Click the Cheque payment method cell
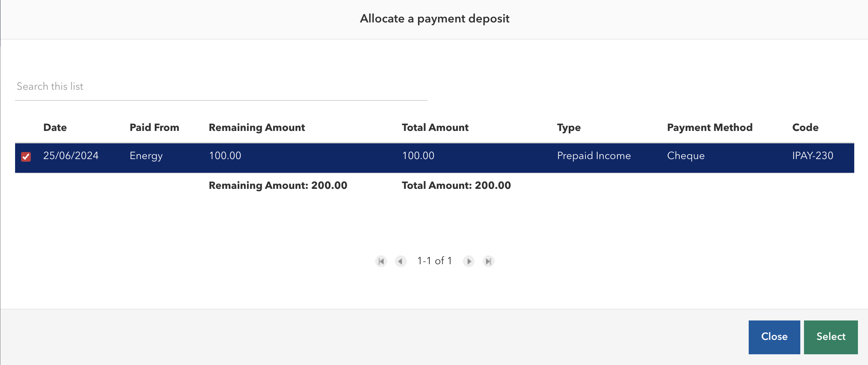 (x=686, y=156)
